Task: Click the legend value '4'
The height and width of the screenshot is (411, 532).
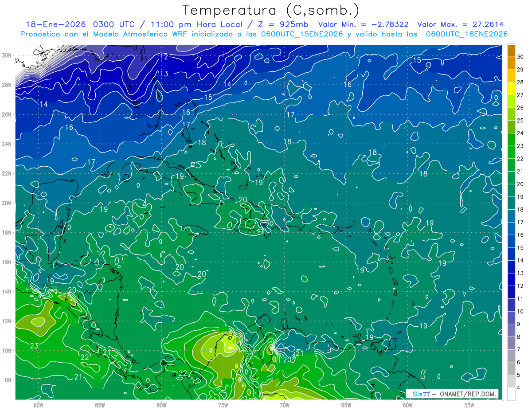Action: (x=519, y=388)
